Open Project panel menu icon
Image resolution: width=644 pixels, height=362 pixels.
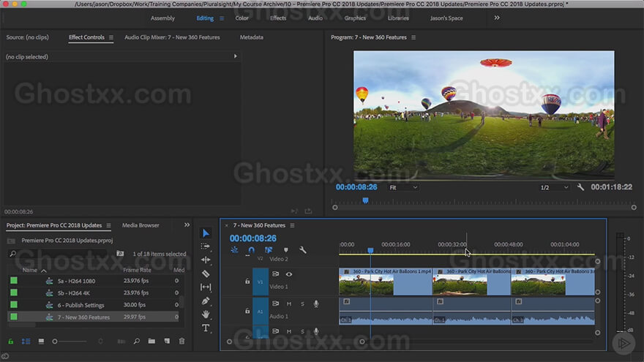tap(108, 225)
